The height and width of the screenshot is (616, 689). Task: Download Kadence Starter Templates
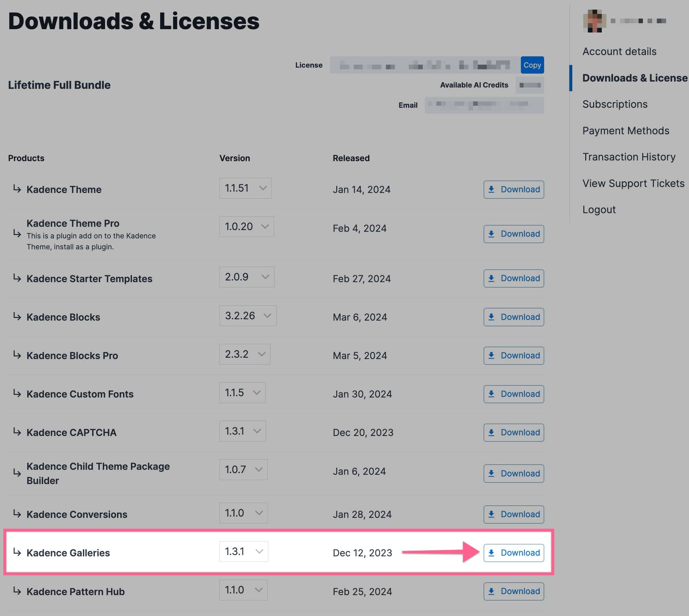point(514,278)
